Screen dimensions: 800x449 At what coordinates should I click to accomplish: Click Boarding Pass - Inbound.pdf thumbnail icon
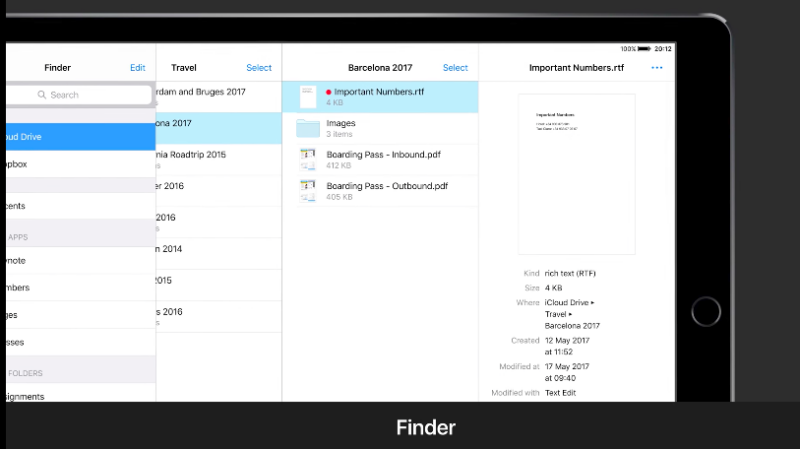tap(308, 160)
